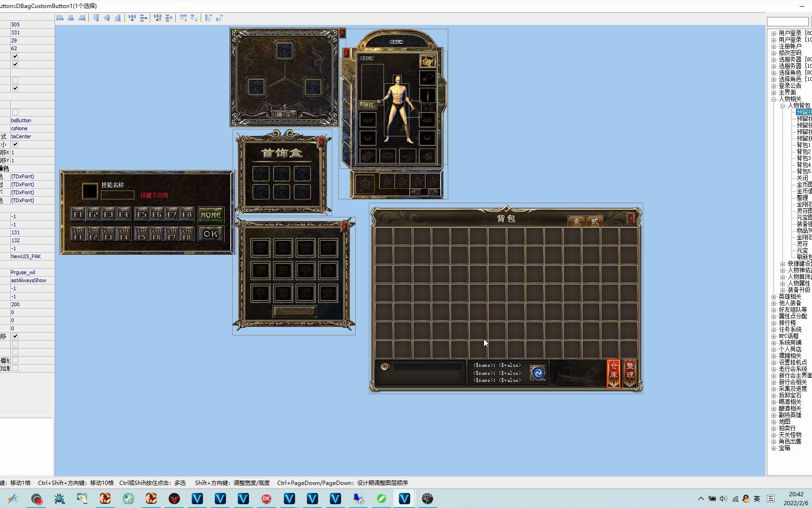Align selected controls to left edges
The width and height of the screenshot is (812, 508).
tap(60, 18)
